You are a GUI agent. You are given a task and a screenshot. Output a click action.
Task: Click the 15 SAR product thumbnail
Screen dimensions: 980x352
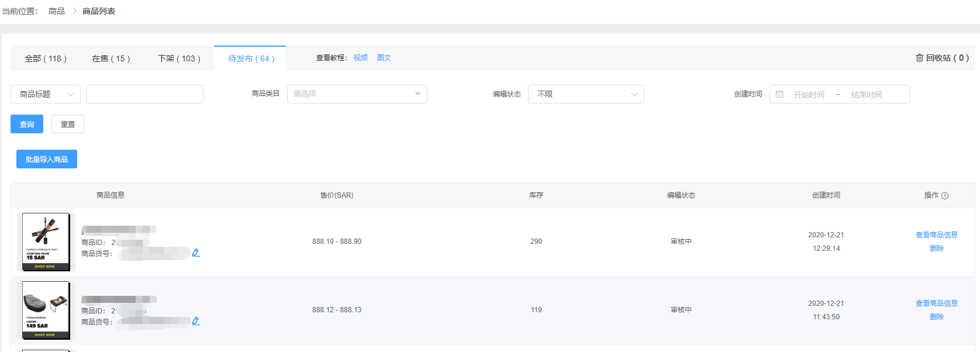[46, 241]
